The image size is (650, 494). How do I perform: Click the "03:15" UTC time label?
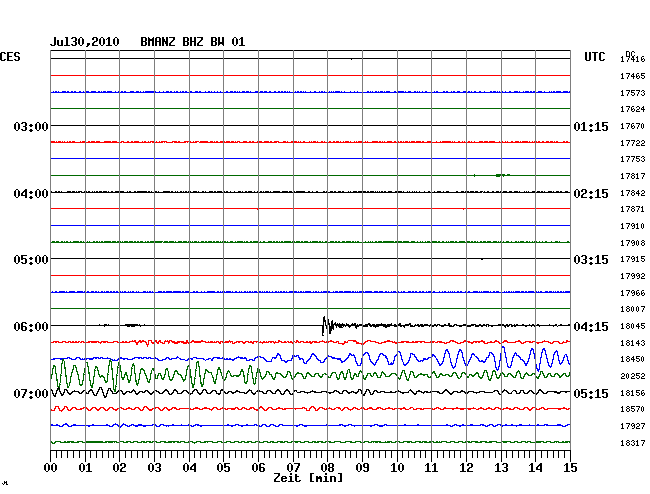point(591,260)
